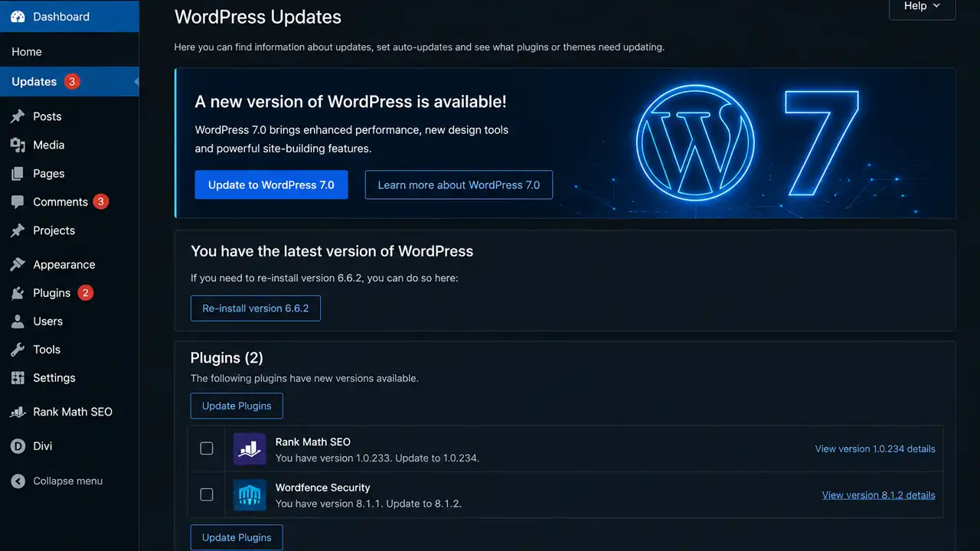Click the Collapse menu arrow icon
Viewport: 980px width, 551px height.
click(18, 481)
